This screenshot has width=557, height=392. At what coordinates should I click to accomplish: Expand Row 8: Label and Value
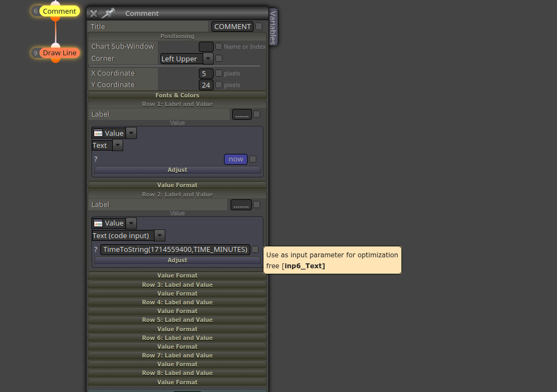(x=177, y=373)
